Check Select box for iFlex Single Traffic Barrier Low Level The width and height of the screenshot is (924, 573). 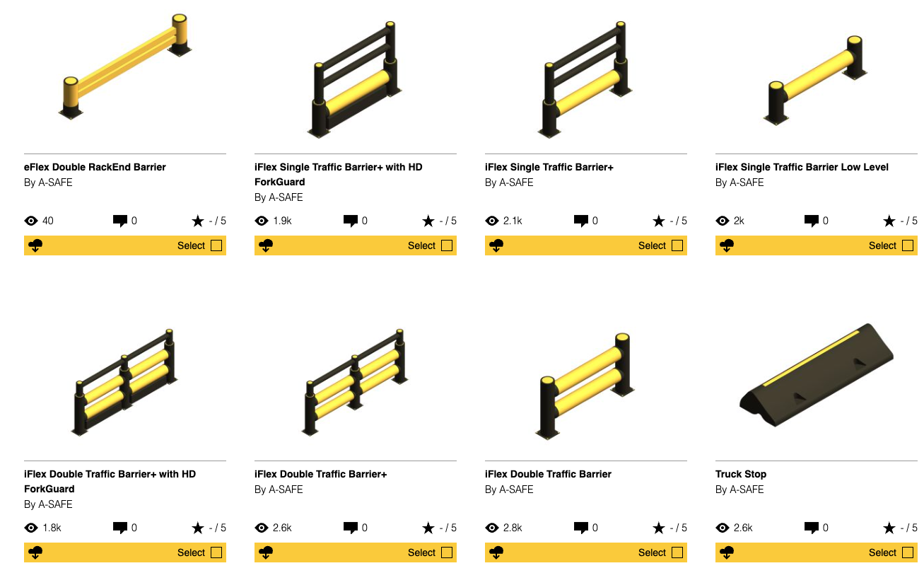tap(908, 246)
